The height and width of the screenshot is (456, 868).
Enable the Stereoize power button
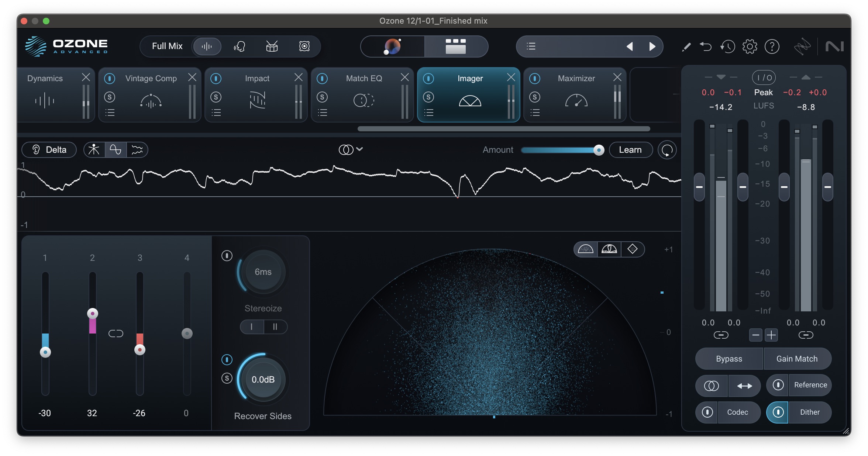point(227,255)
